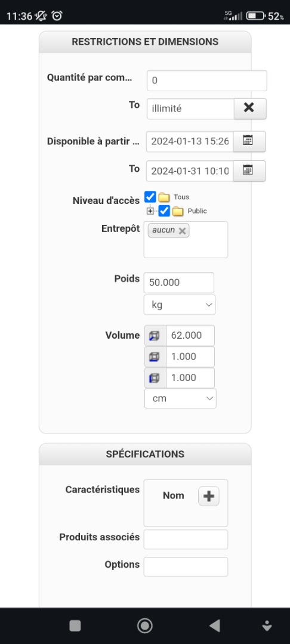
Task: Clear the illimité quantity limit with X
Action: 250,109
